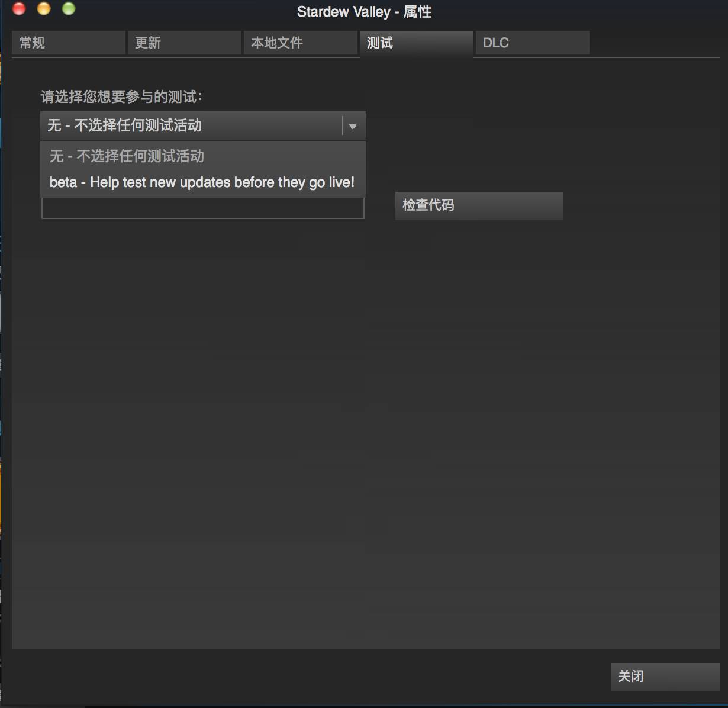Click the Stardew Valley - 属性 window title

pos(364,12)
